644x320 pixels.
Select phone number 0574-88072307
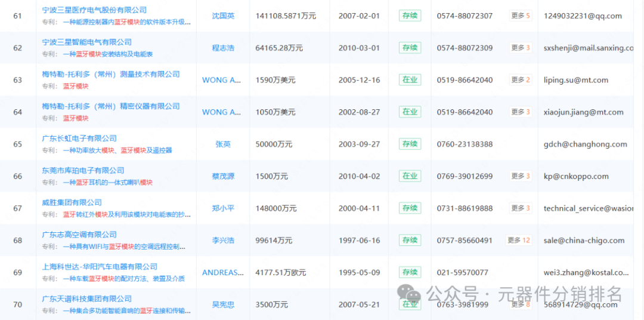pos(465,16)
